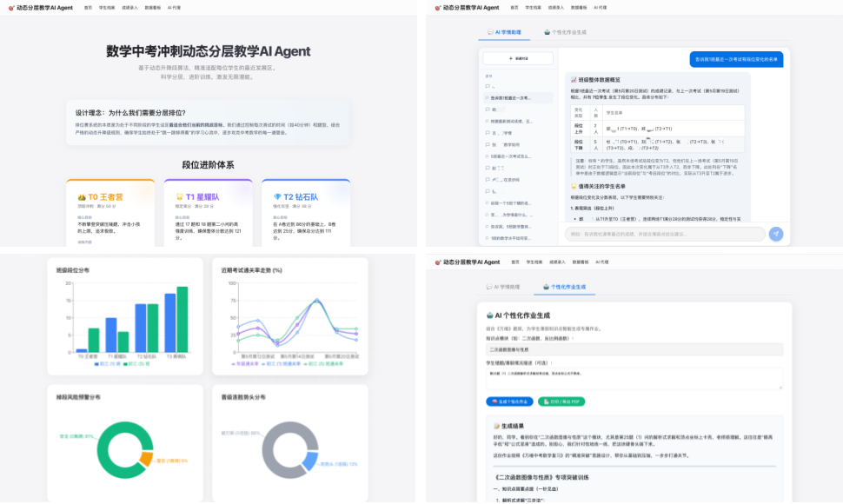Click the trophy icon on T1 星耀队 card

coord(180,197)
